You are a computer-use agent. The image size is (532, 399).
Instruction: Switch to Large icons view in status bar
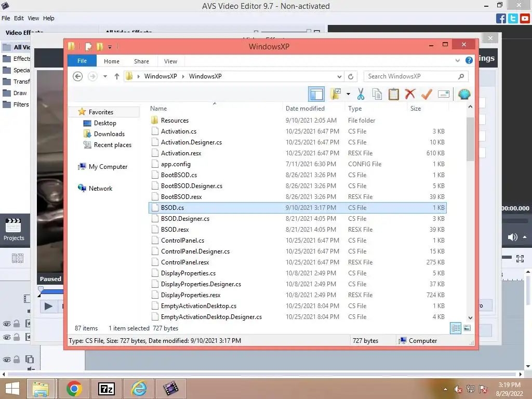click(467, 328)
